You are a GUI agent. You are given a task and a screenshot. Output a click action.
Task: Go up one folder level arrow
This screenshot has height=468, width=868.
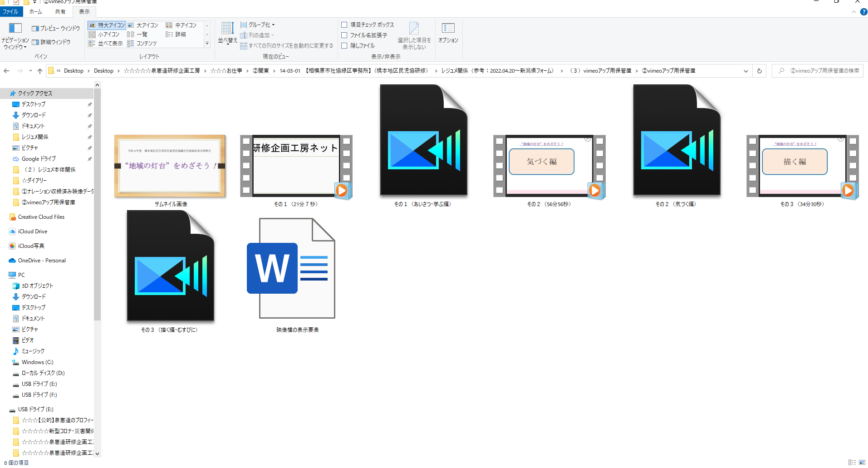pyautogui.click(x=40, y=71)
